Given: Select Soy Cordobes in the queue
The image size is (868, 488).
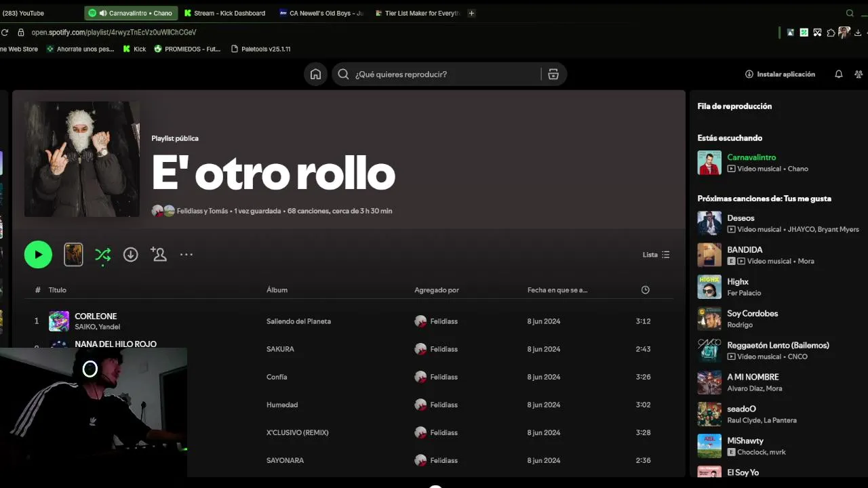Looking at the screenshot, I should click(x=752, y=314).
